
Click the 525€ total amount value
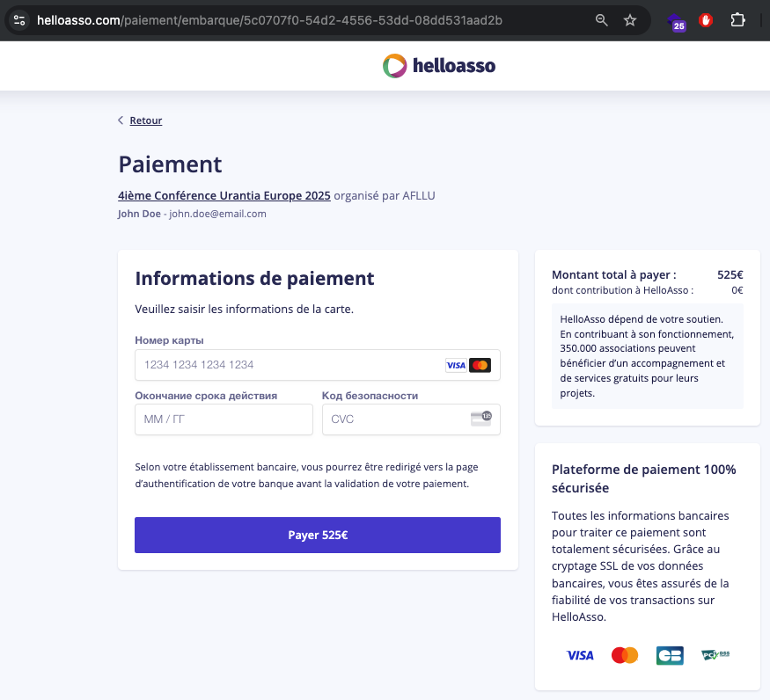click(x=730, y=275)
